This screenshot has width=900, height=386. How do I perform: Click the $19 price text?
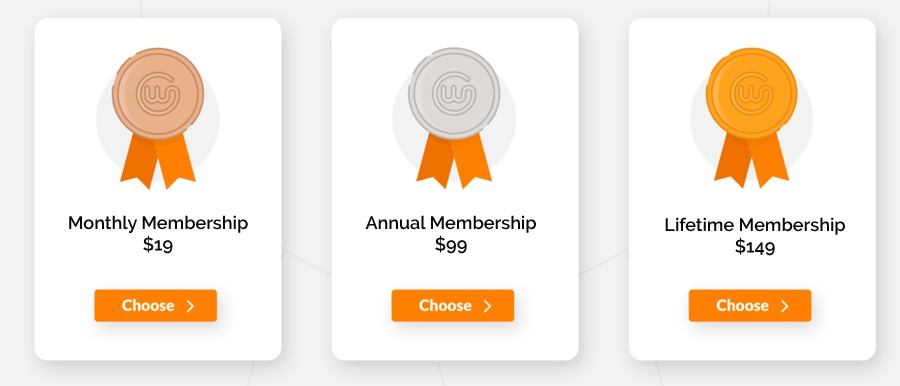coord(158,245)
